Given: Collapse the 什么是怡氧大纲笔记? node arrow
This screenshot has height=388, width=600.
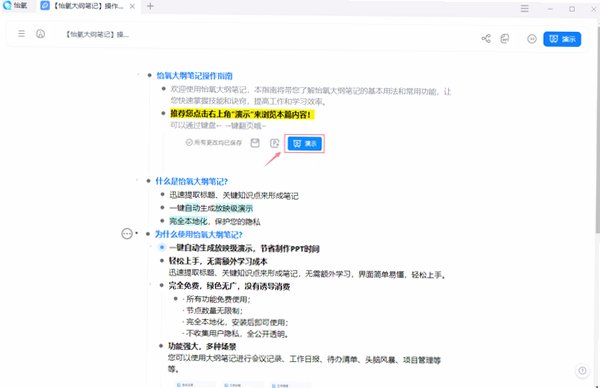Looking at the screenshot, I should pos(137,180).
